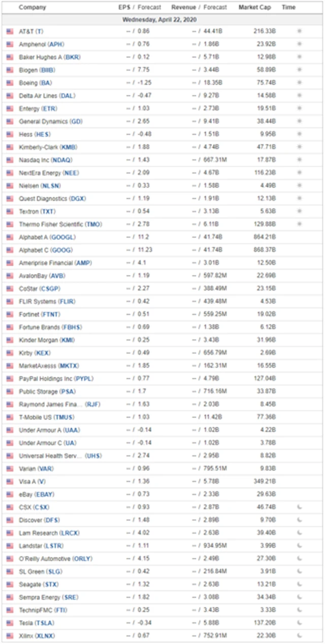Sort by the Company column header
This screenshot has height=644, width=325.
pyautogui.click(x=32, y=8)
